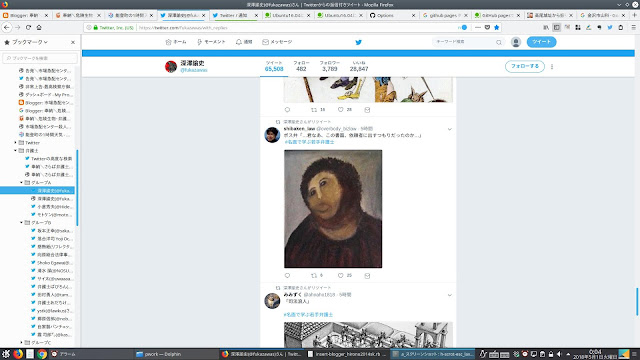
Task: Save the page to Pocket
Action: pyautogui.click(x=487, y=27)
